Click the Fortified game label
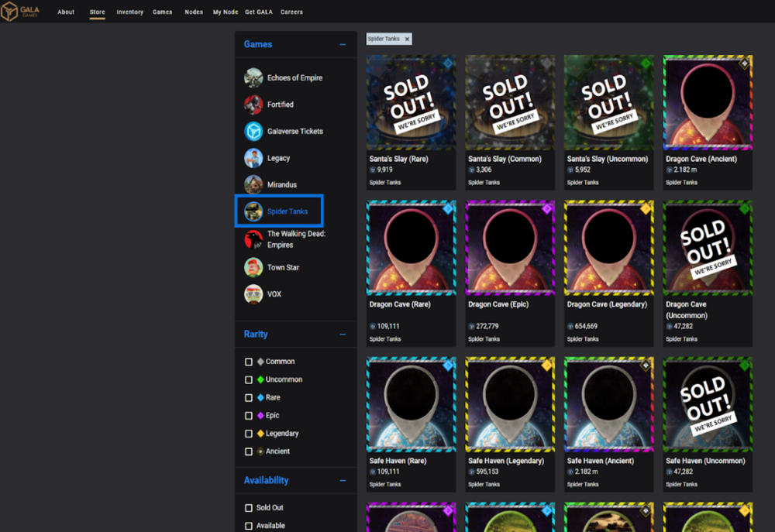 click(x=281, y=105)
